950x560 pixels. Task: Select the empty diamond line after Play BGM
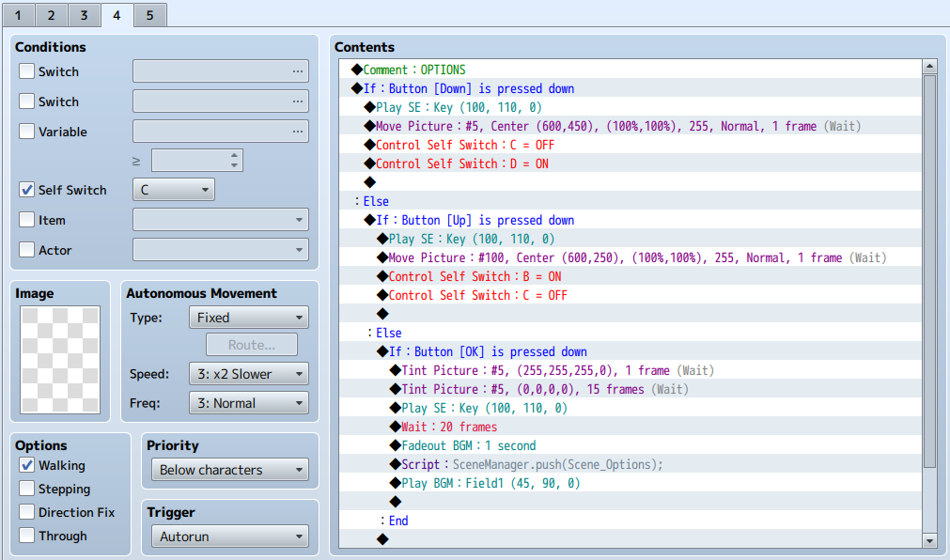[631, 502]
